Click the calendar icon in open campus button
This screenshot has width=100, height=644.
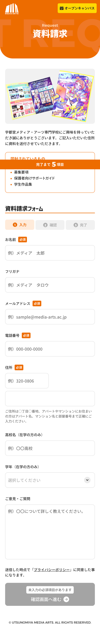61,8
